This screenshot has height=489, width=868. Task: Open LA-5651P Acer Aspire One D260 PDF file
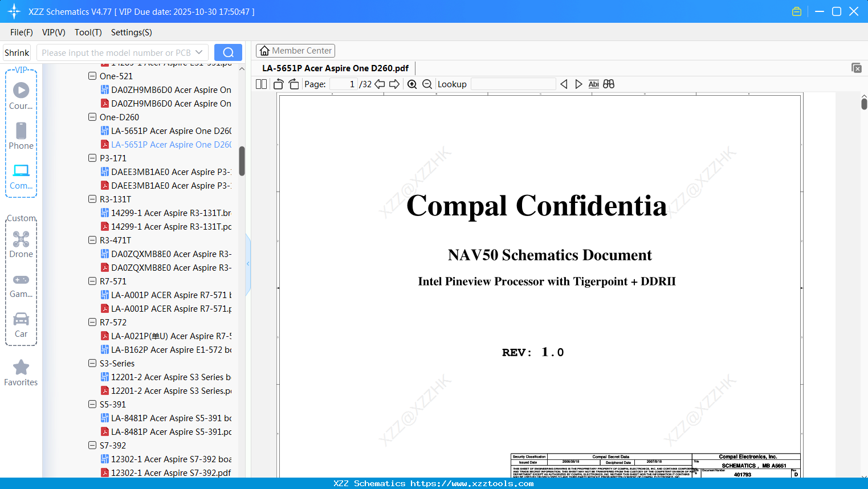tap(166, 145)
